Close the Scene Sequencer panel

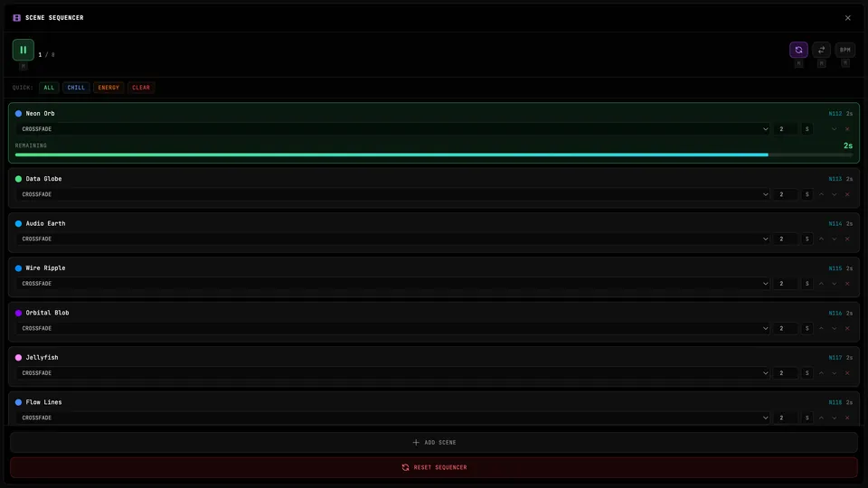point(847,18)
